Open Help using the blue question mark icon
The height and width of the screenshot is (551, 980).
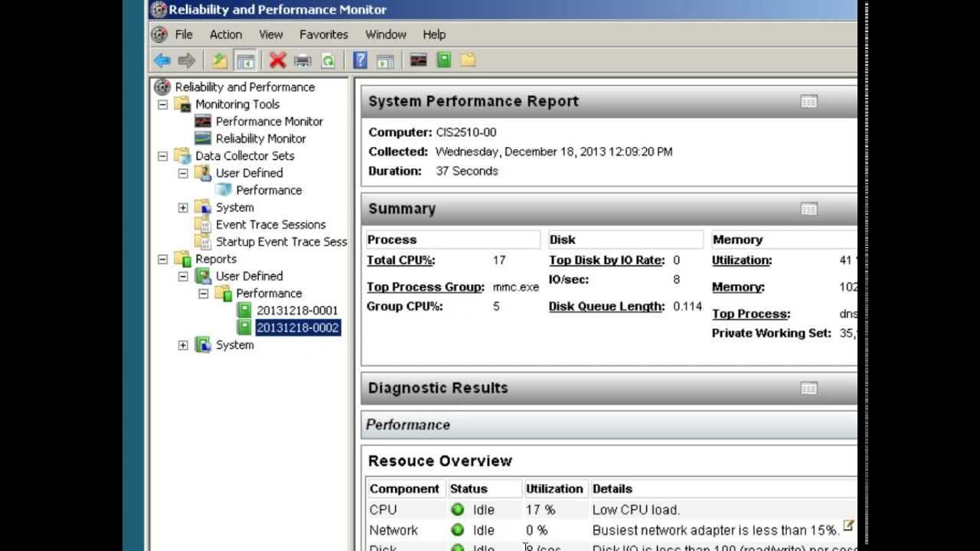pyautogui.click(x=358, y=60)
